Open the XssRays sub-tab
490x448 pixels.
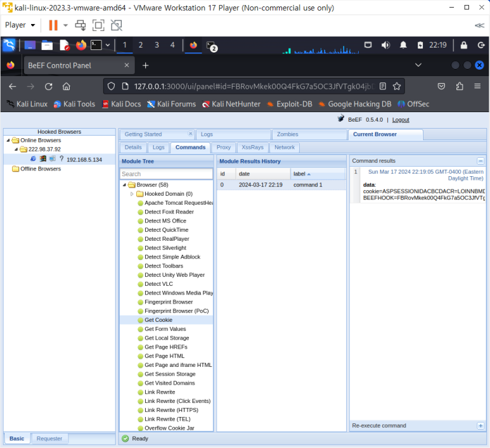coord(252,148)
